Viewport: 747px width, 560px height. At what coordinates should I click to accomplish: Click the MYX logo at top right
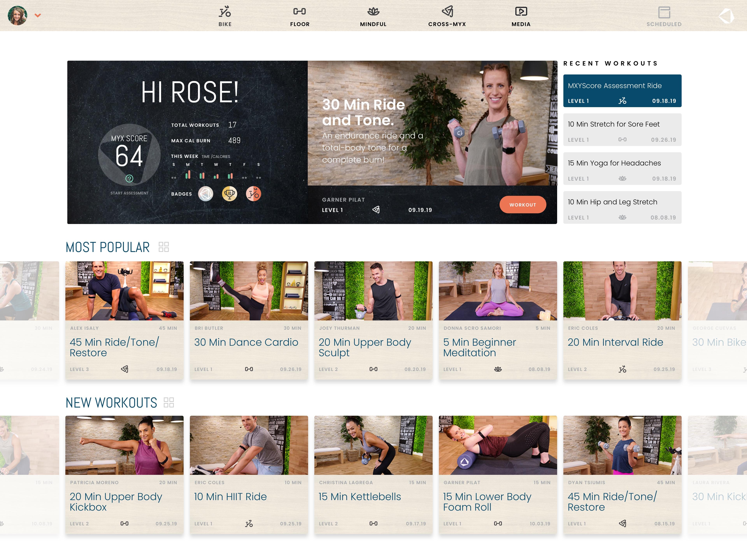(726, 16)
